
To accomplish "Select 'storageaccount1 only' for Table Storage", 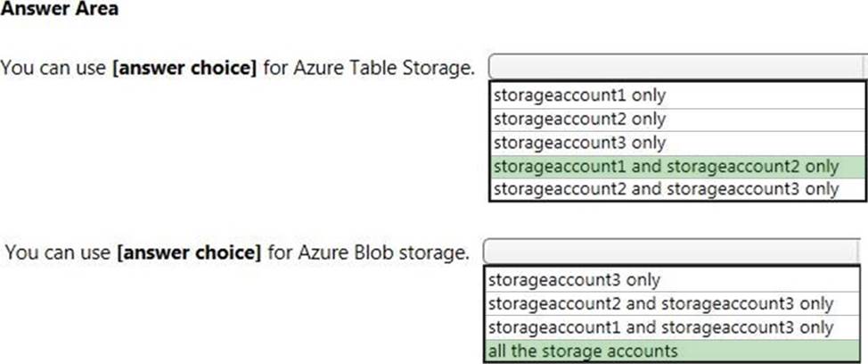I will click(x=579, y=95).
